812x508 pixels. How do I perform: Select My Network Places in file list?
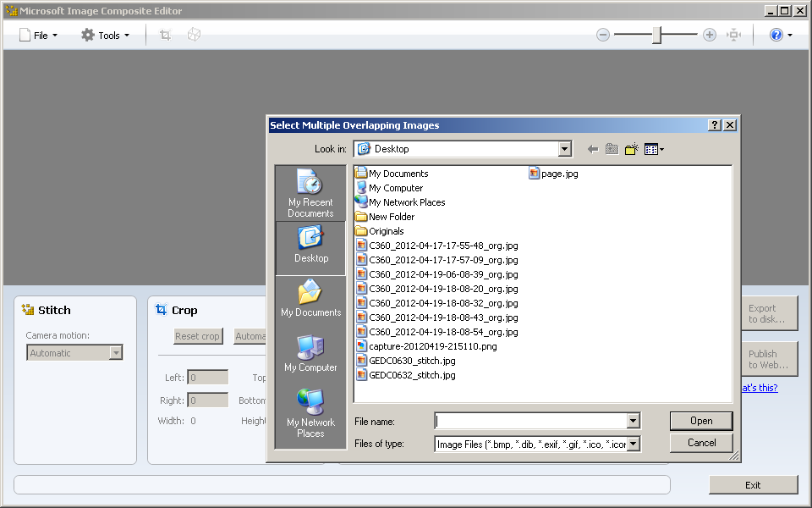point(400,202)
